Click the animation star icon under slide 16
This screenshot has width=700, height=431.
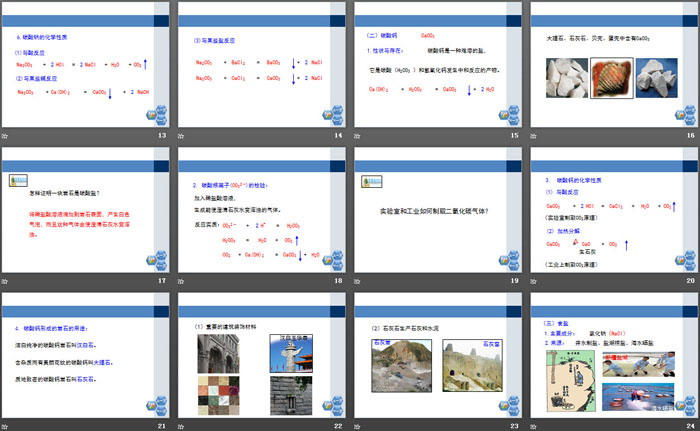pyautogui.click(x=533, y=136)
